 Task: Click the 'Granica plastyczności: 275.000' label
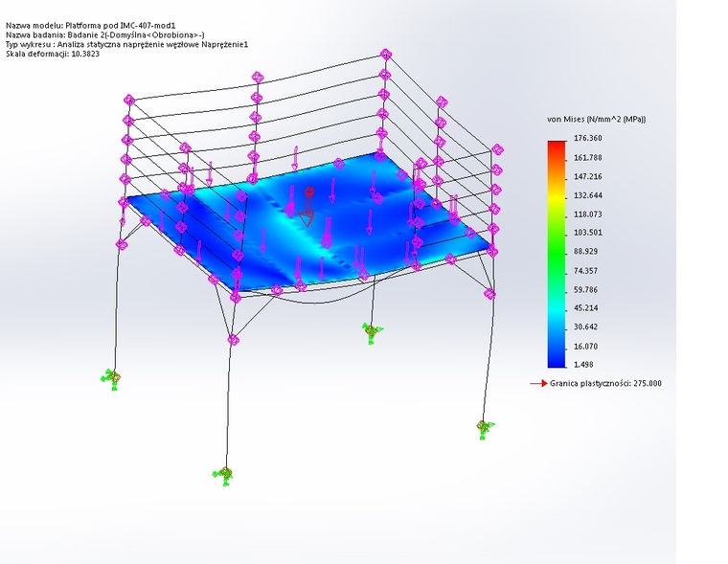[605, 383]
